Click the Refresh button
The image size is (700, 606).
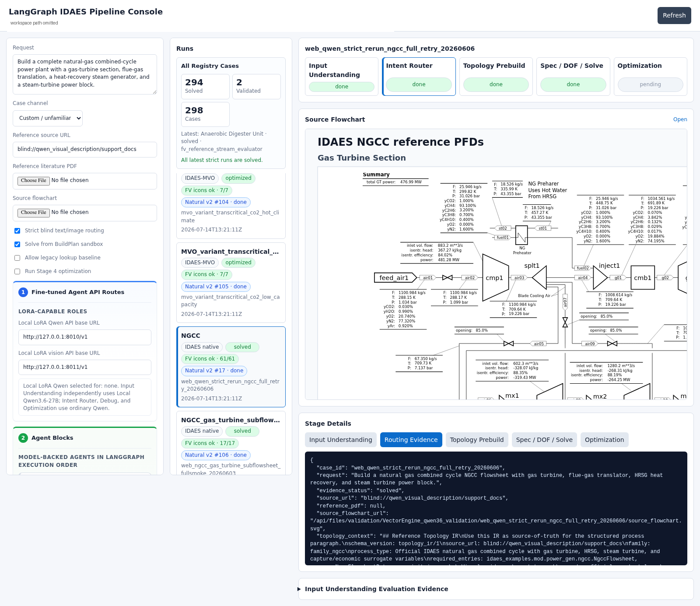click(674, 15)
